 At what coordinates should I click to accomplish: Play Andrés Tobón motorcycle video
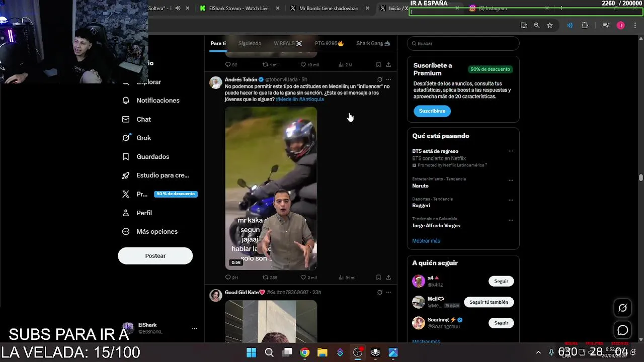click(x=271, y=189)
